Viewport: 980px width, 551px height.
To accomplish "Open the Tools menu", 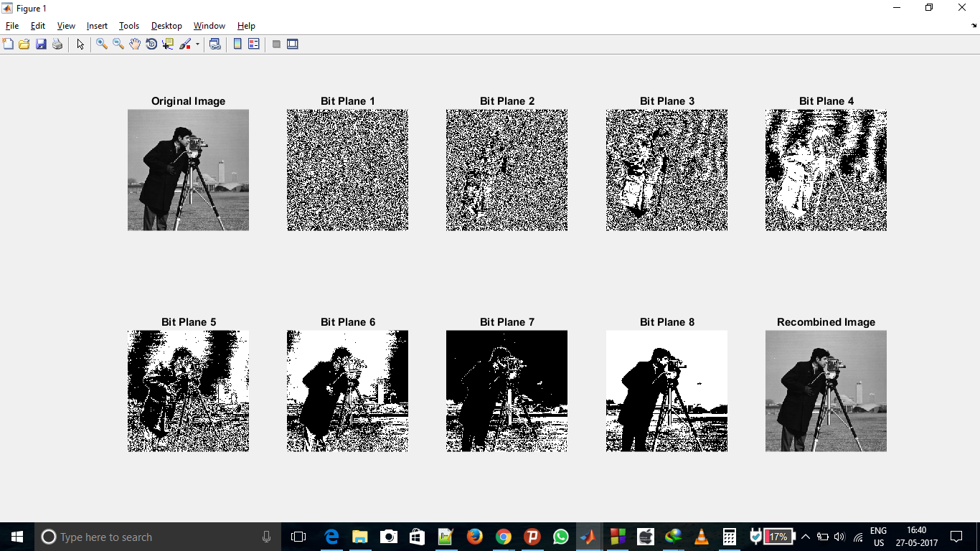I will 129,26.
